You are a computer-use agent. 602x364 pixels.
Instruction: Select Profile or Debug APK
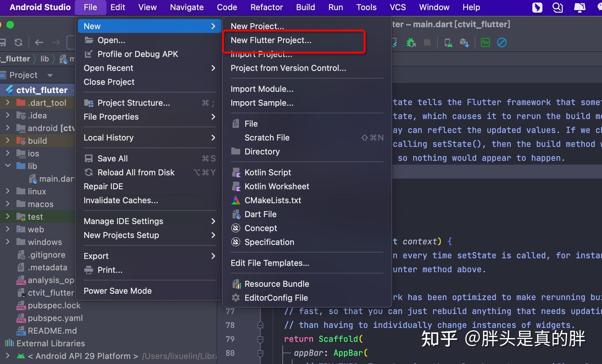click(149, 54)
